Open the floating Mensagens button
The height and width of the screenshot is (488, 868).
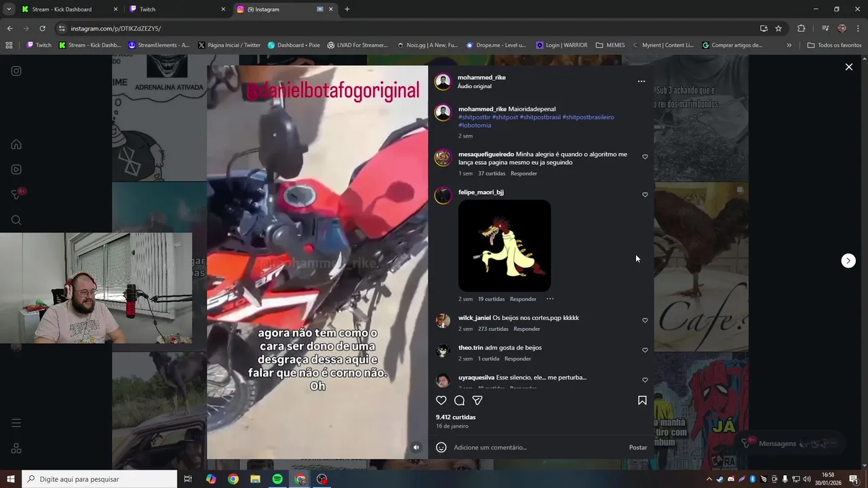point(791,443)
